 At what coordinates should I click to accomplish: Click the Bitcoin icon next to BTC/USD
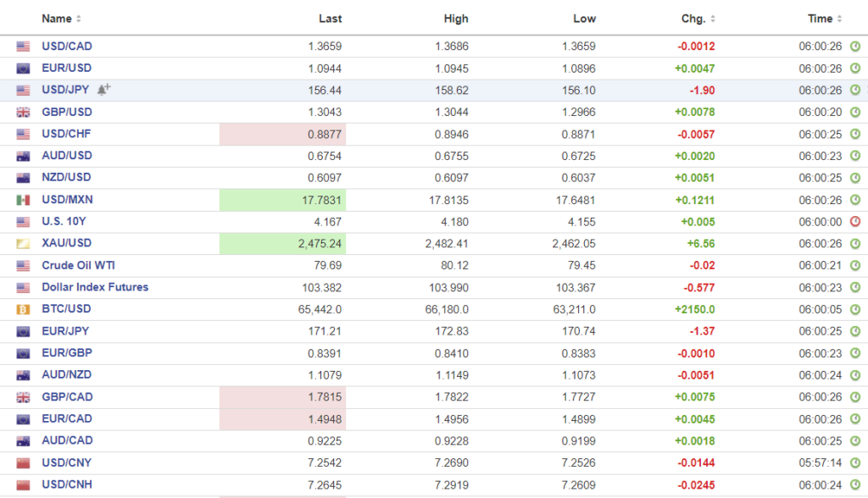click(x=23, y=310)
